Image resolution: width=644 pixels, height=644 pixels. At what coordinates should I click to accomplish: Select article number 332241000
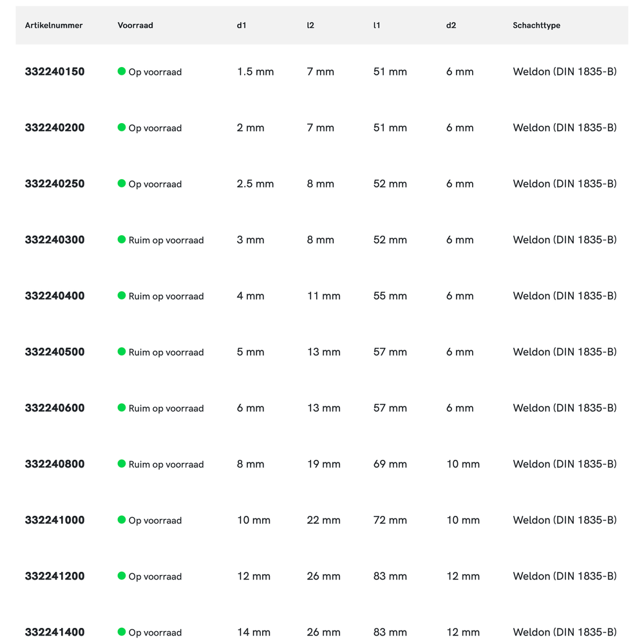55,520
